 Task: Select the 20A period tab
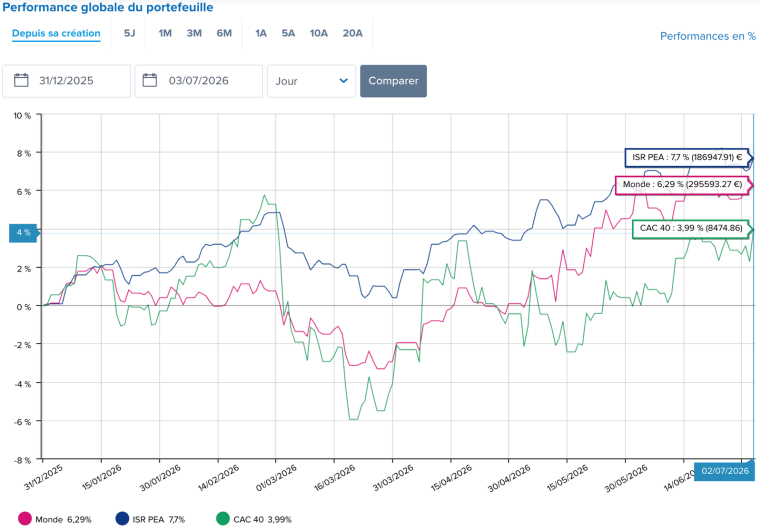[x=352, y=33]
